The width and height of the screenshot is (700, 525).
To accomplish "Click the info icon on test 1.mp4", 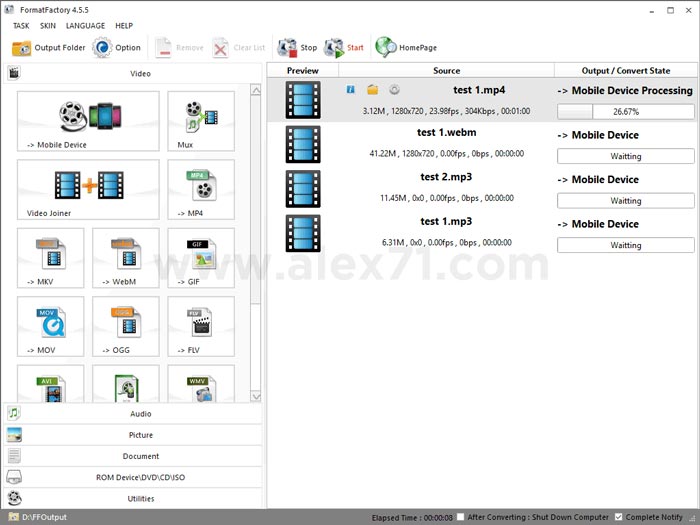I will (351, 90).
